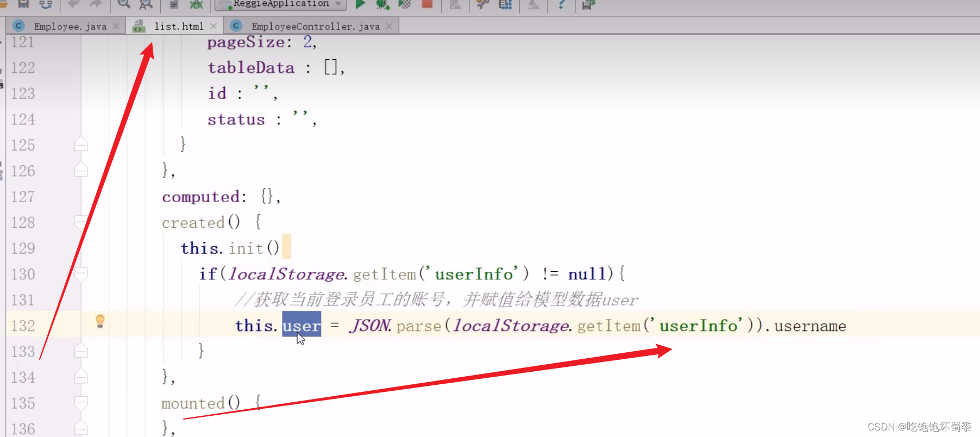
Task: Run with coverage icon
Action: point(405,4)
